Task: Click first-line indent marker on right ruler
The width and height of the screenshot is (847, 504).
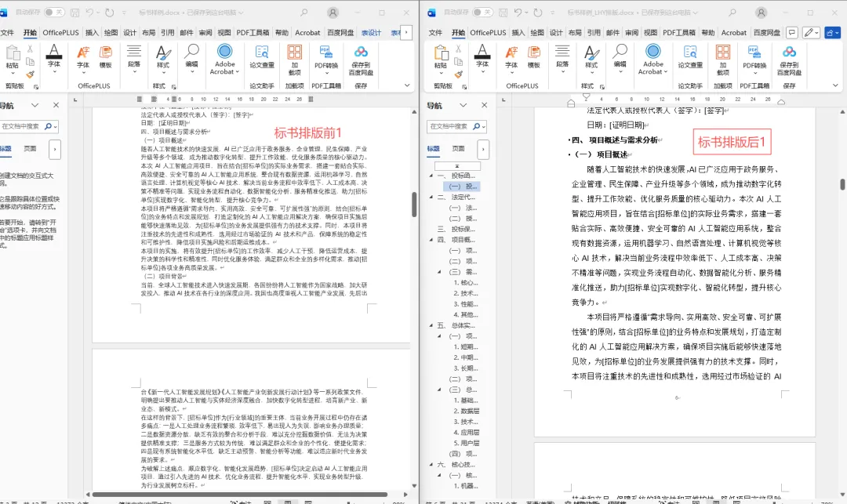Action: click(586, 96)
